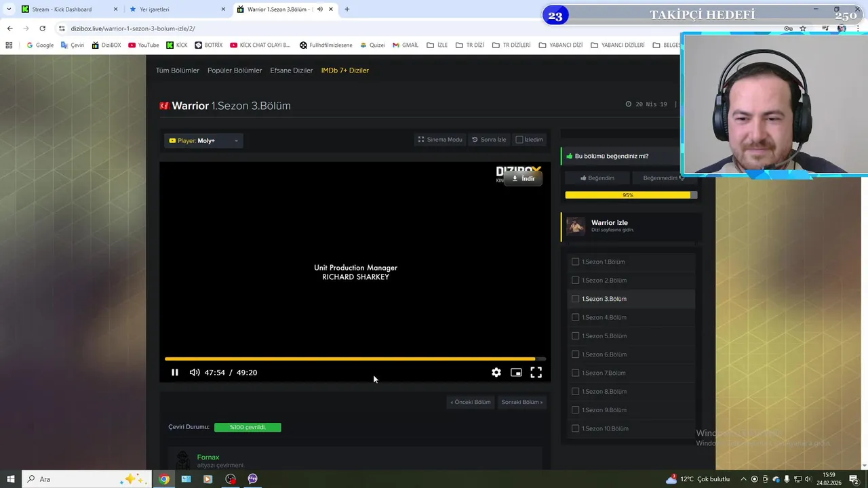
Task: Tick the İzledim checkbox
Action: (x=519, y=140)
